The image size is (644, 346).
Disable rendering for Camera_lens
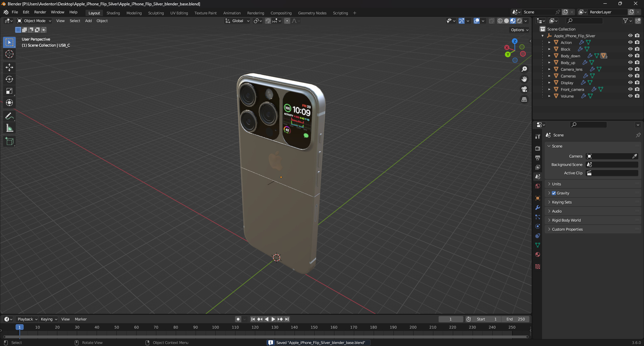click(x=637, y=69)
